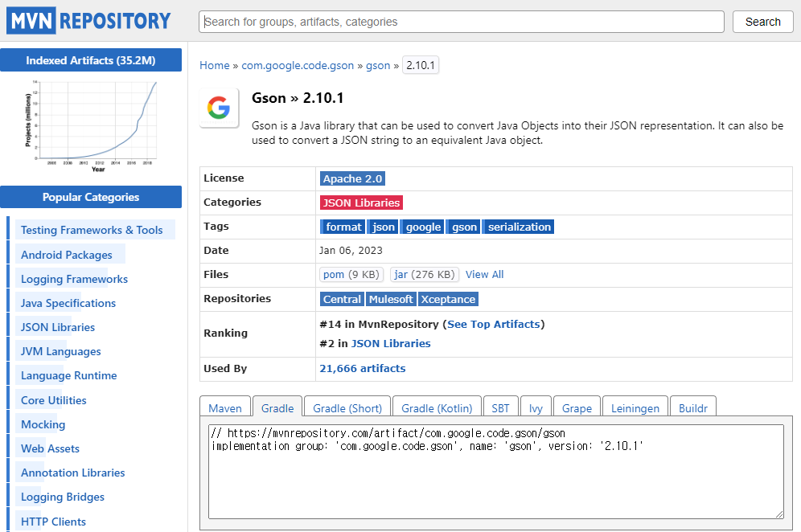Screen dimensions: 801x532
Task: Download the jar (276 KB) file
Action: pos(425,275)
